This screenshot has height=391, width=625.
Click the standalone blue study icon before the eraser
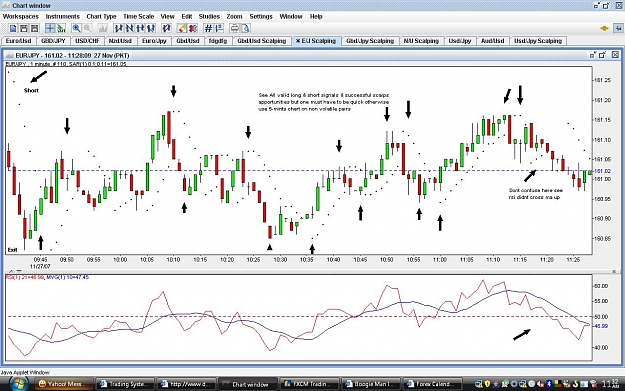166,28
